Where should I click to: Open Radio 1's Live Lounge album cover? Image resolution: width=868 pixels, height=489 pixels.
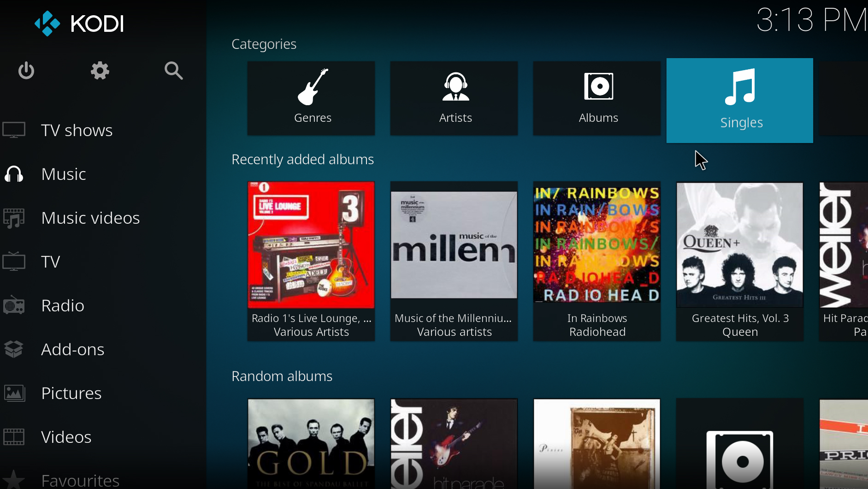311,245
